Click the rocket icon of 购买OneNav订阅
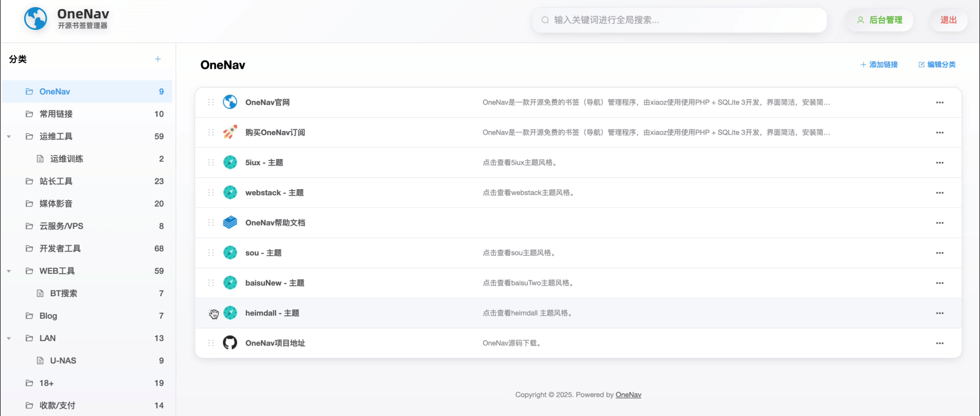 coord(230,132)
